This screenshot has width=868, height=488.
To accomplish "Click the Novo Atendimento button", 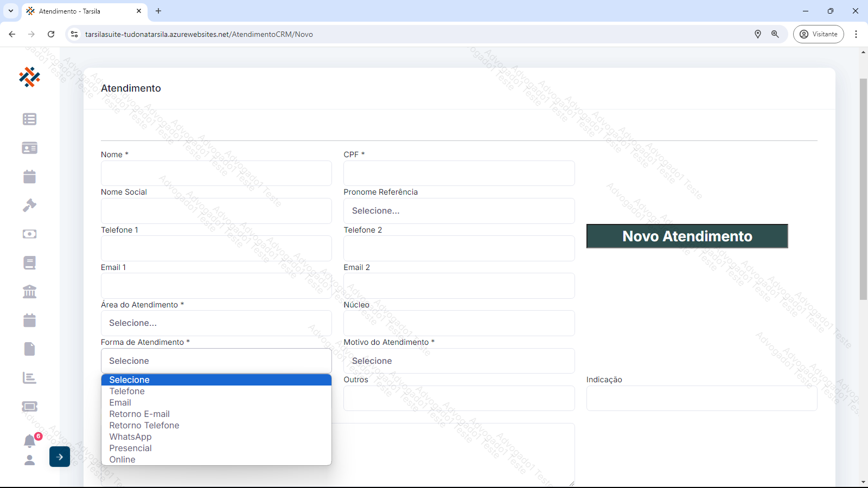I will coord(687,236).
